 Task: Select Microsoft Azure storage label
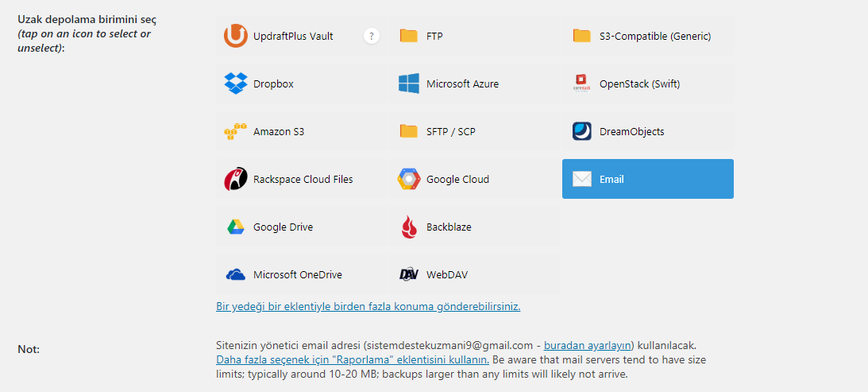click(462, 84)
